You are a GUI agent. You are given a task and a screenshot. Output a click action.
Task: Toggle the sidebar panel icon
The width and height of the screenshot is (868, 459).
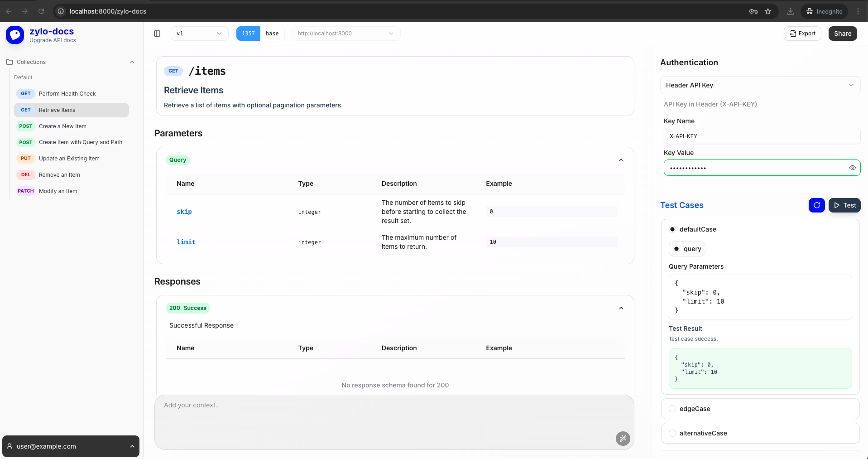(x=157, y=34)
